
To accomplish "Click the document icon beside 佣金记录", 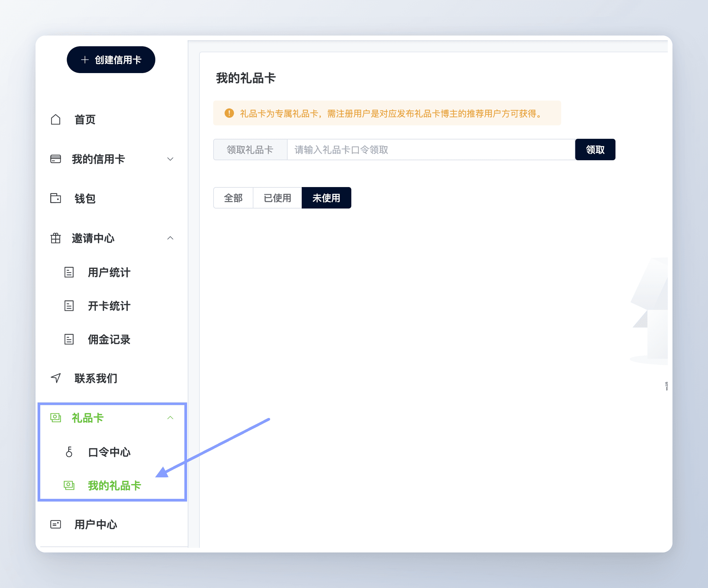I will 69,340.
